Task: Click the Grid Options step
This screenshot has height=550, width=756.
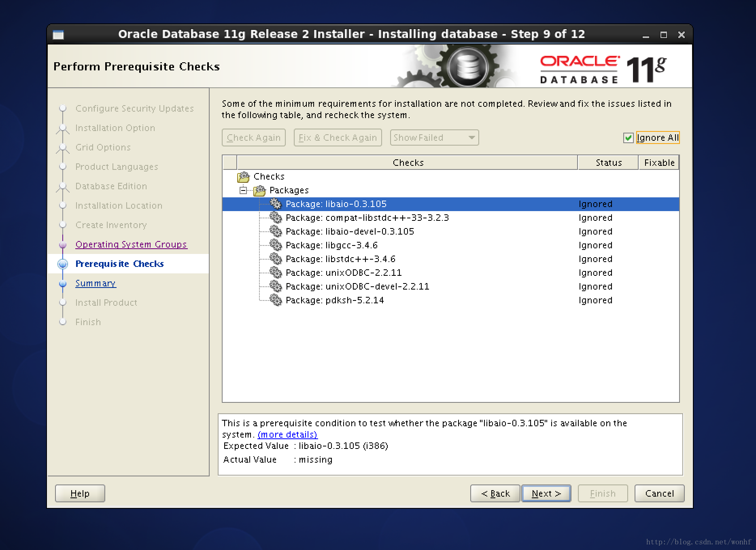Action: 103,147
